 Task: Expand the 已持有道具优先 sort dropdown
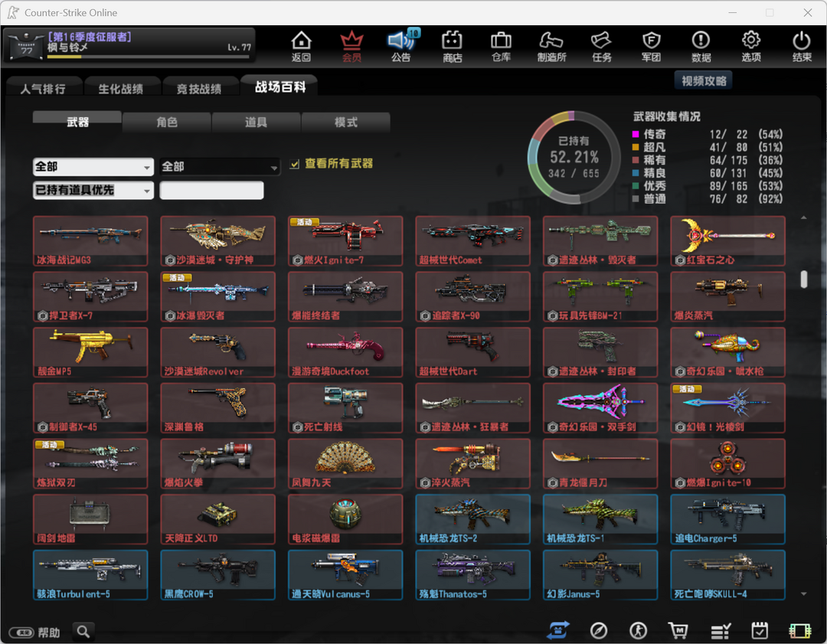click(x=93, y=191)
